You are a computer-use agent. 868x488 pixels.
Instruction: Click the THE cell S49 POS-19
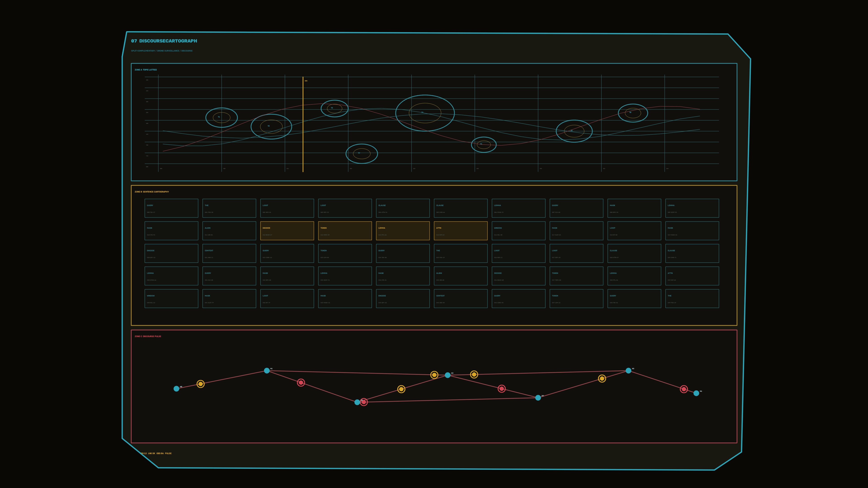coord(692,298)
